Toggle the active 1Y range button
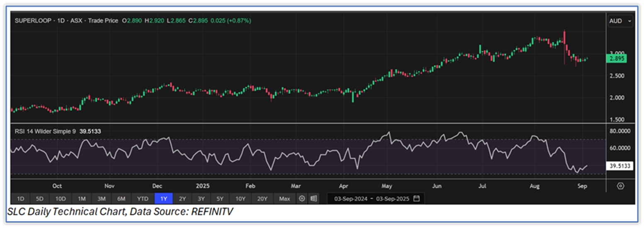 tap(163, 199)
